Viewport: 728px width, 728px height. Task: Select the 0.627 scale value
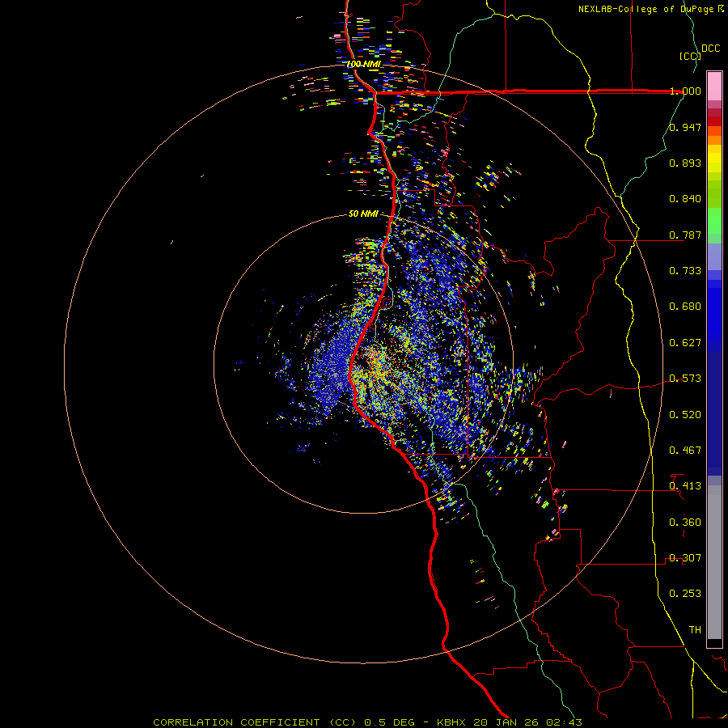[685, 343]
